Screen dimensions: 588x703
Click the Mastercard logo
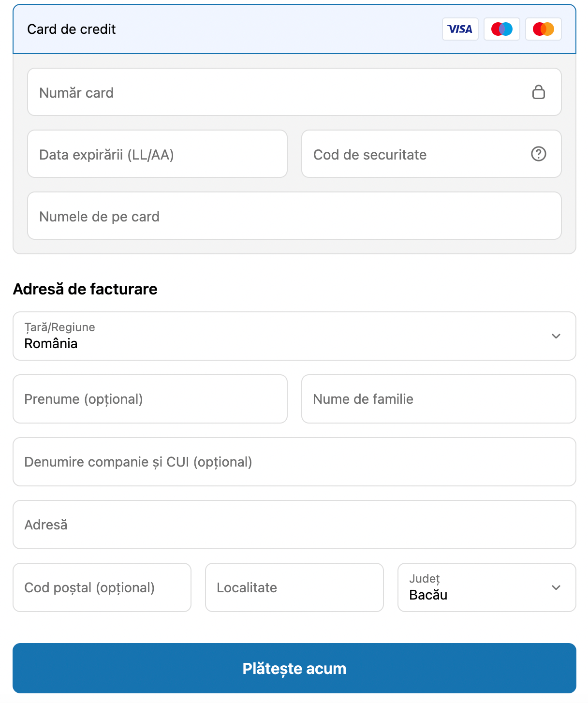pos(543,29)
